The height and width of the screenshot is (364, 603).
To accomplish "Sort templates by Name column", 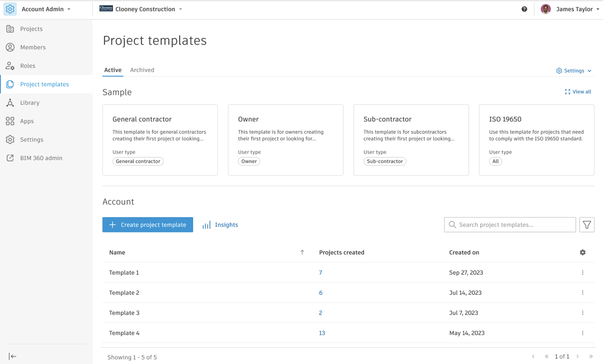I will click(117, 252).
